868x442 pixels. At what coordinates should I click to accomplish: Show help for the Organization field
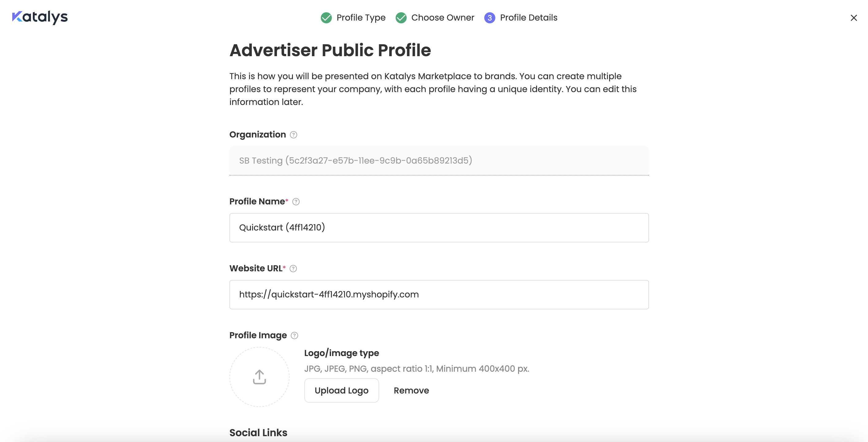click(x=294, y=135)
